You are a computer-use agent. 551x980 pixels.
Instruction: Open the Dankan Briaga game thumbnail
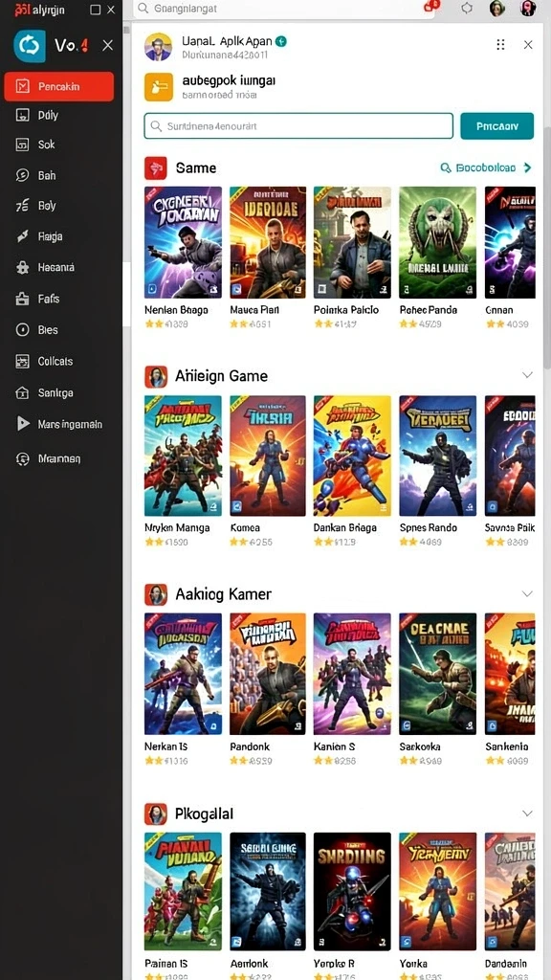[352, 456]
